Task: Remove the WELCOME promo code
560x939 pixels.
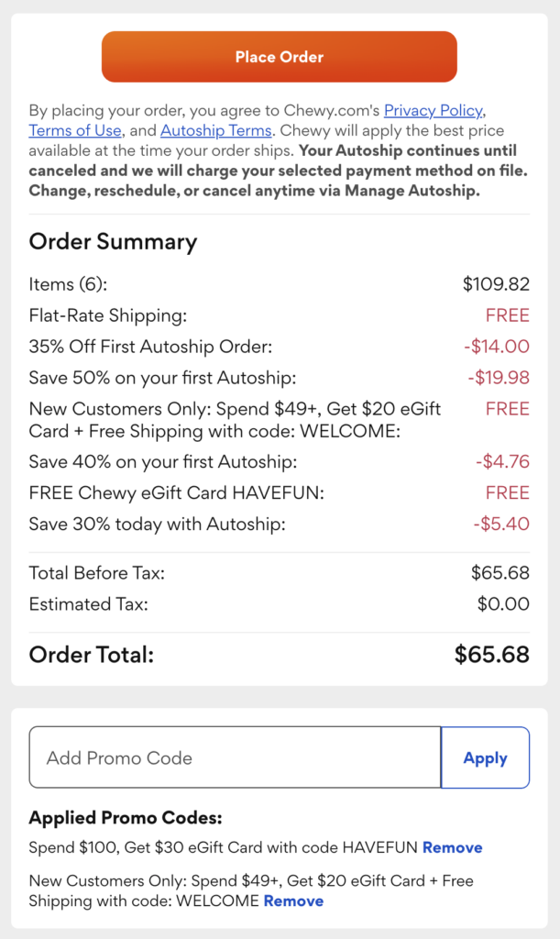Action: (293, 900)
